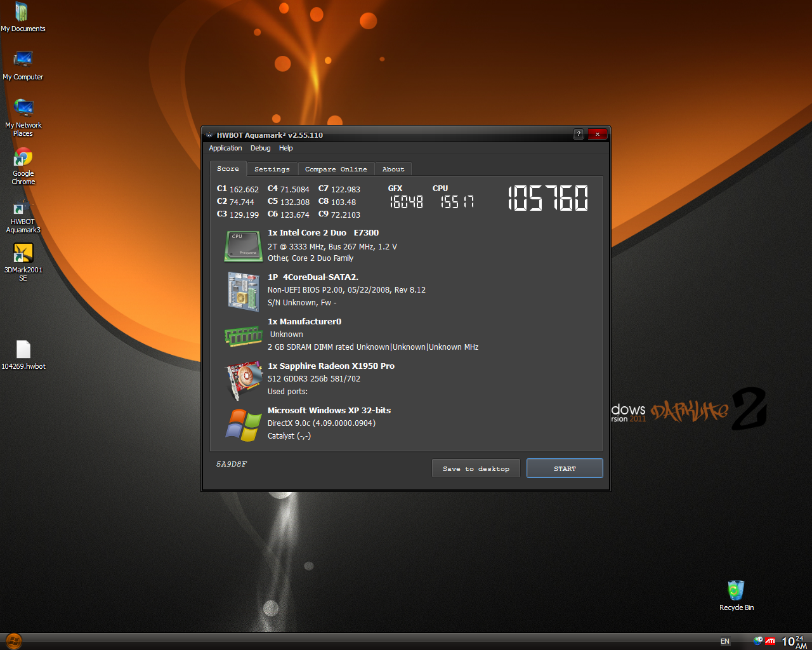Click the help question mark button

[x=579, y=134]
